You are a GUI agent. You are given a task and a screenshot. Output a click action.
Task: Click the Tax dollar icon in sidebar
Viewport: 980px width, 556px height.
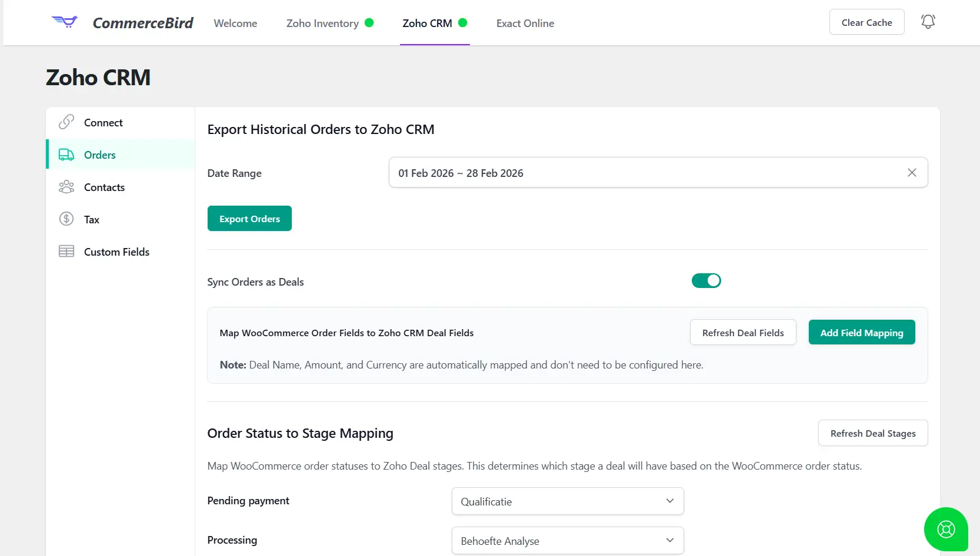66,219
